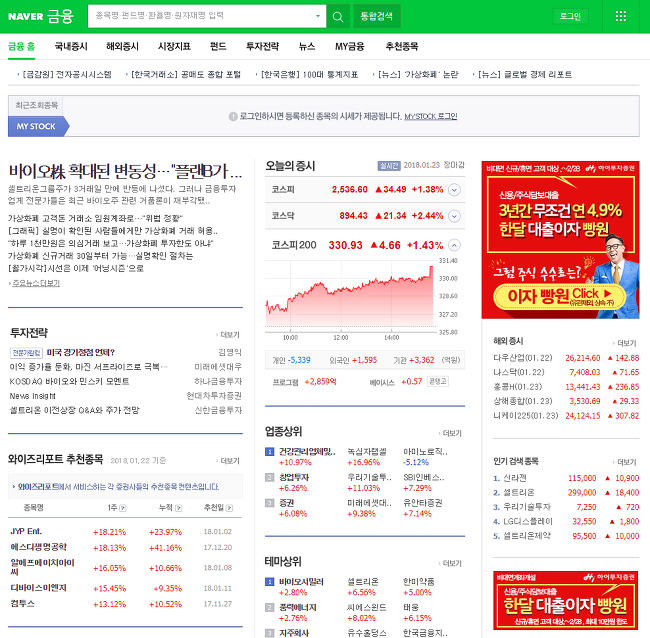Image resolution: width=650 pixels, height=638 pixels.
Task: Click 더보기 in 해외증시 section
Action: pyautogui.click(x=626, y=343)
